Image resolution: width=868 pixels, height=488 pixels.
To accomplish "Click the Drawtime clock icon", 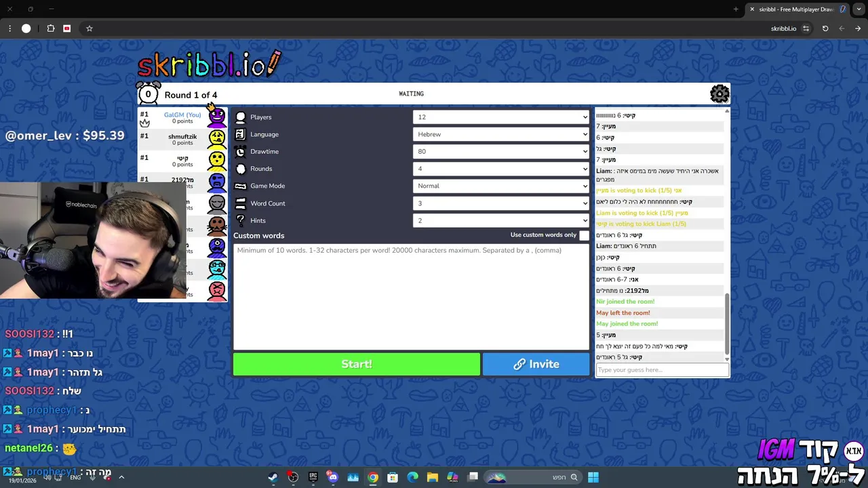I will coord(240,152).
